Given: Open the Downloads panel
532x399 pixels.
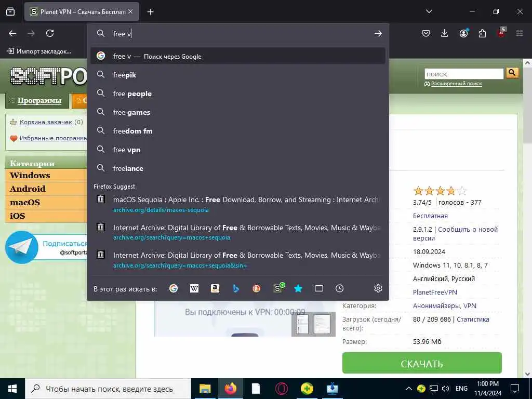Looking at the screenshot, I should click(445, 33).
